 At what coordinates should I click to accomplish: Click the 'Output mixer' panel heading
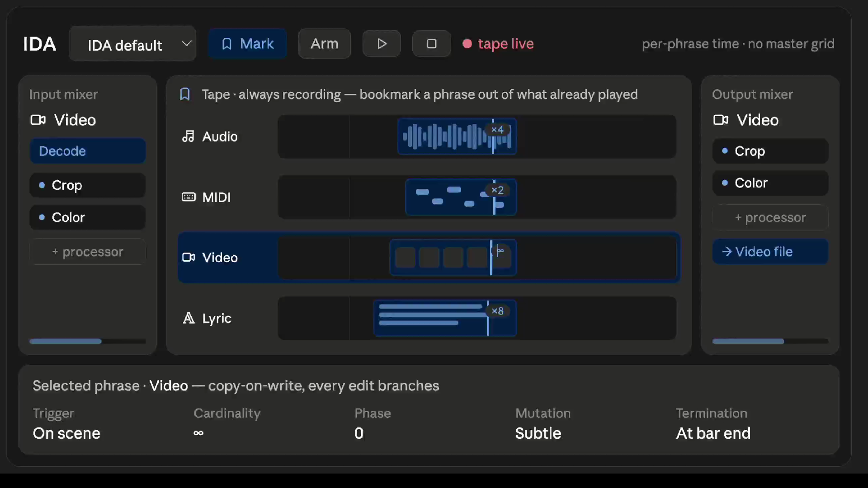[x=752, y=94]
